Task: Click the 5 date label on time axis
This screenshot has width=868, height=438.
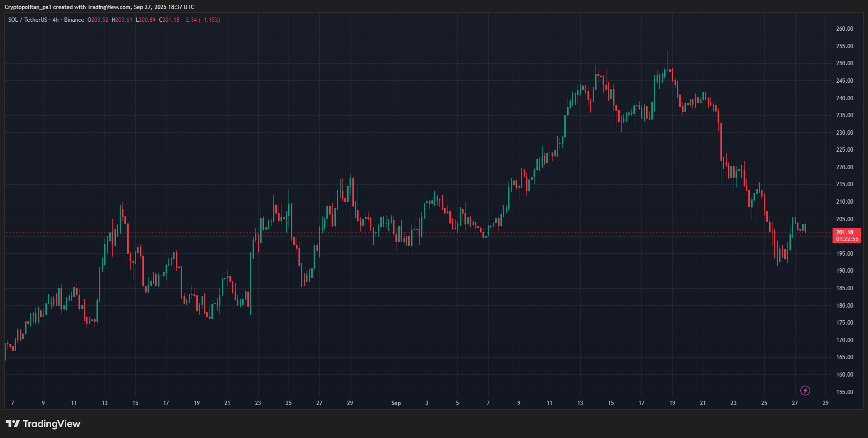Action: 457,403
